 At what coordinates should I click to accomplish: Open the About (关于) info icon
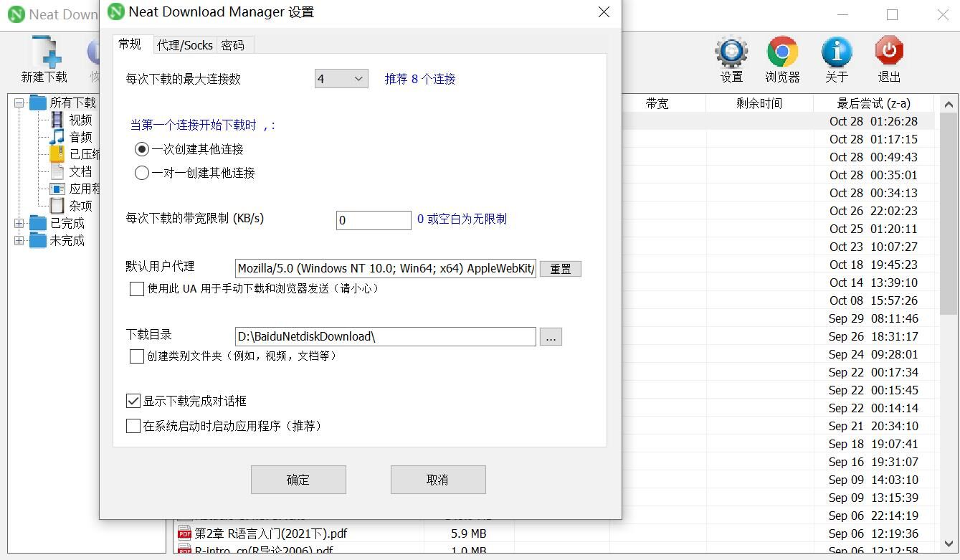coord(836,53)
